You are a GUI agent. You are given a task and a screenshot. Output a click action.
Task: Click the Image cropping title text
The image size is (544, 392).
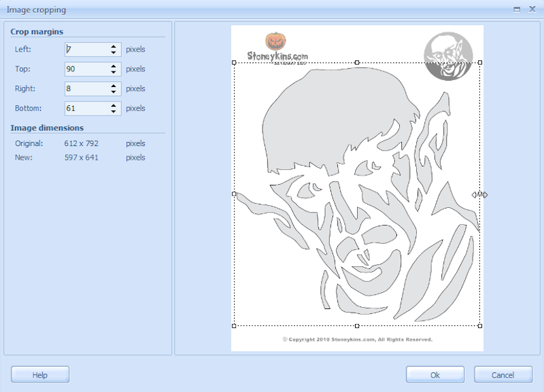click(x=36, y=10)
